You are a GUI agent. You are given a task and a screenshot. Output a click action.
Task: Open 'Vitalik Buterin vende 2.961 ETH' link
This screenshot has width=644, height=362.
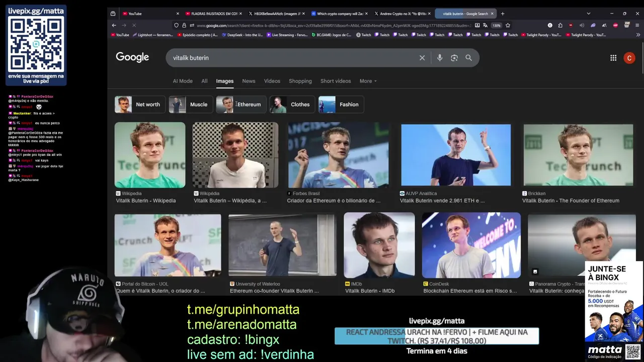point(442,201)
